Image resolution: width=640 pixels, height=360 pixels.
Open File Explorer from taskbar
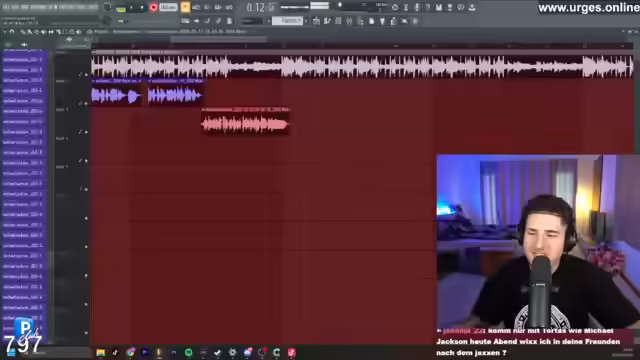coord(100,352)
